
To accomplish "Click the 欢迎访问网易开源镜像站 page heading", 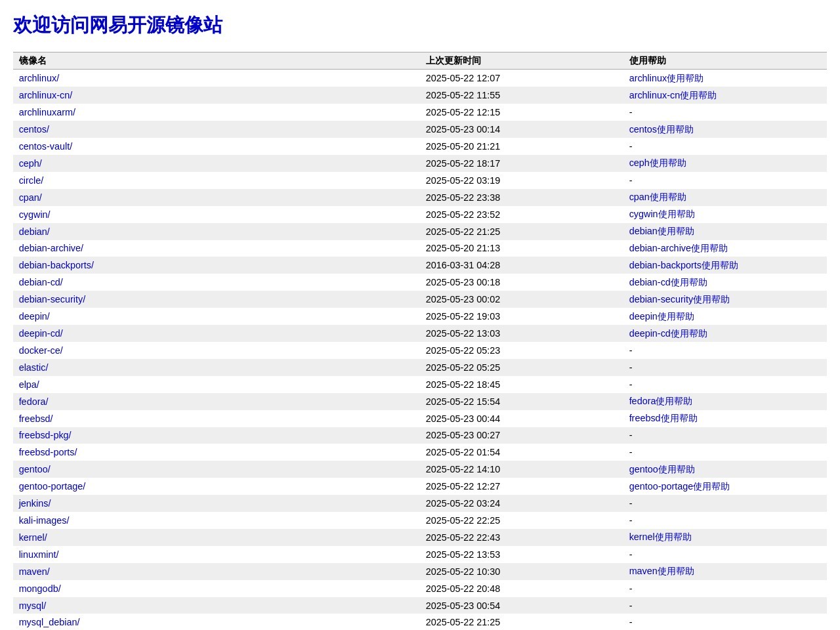I will coord(118,26).
